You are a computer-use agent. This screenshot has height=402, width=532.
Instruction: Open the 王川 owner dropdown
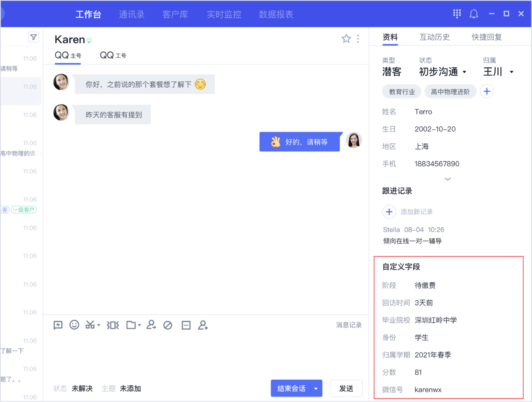[511, 72]
